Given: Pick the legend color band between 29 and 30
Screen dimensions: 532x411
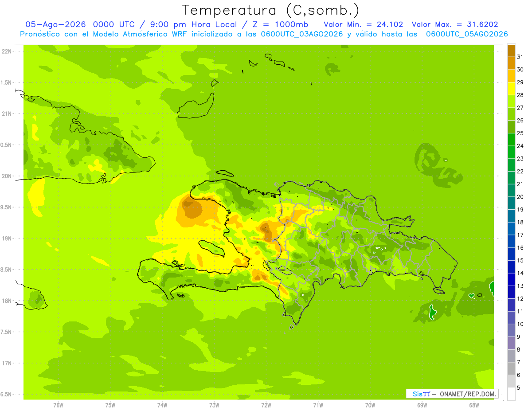Looking at the screenshot, I should [x=511, y=76].
